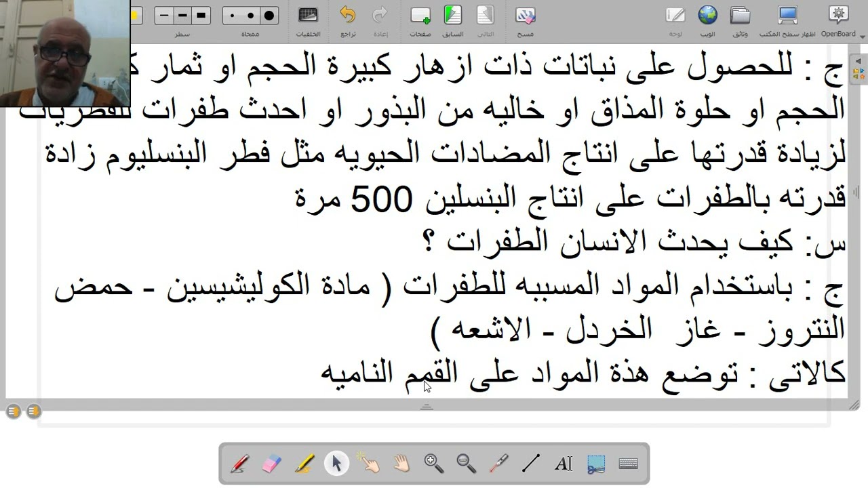Go to السابق previous page

453,20
